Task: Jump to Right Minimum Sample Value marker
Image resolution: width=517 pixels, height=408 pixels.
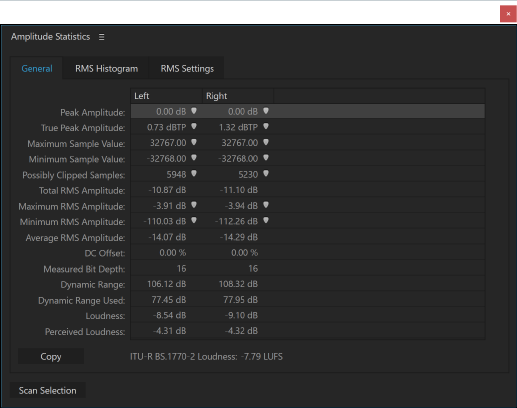Action: tap(266, 158)
